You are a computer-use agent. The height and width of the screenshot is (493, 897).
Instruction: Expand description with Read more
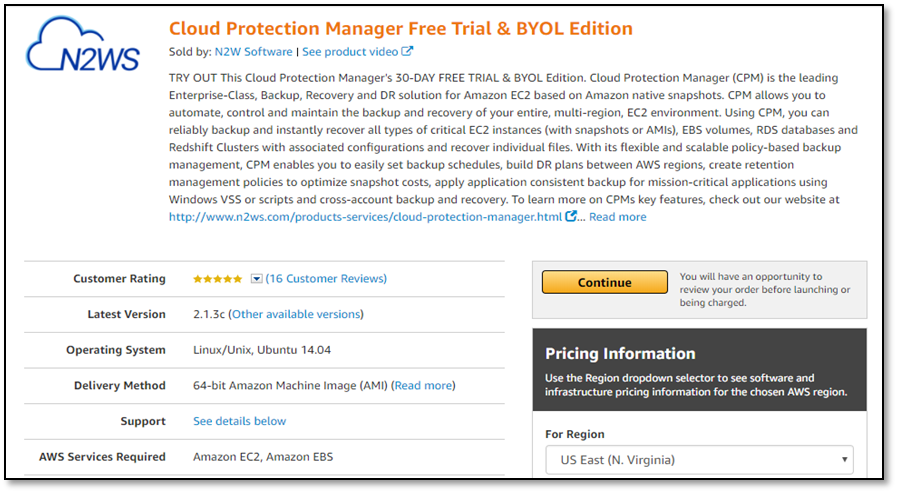(x=618, y=217)
